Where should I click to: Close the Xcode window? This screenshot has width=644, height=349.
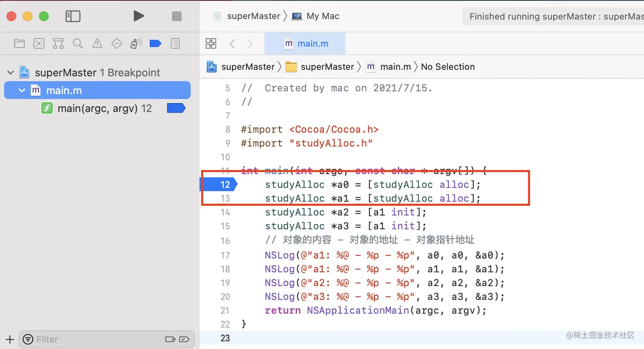11,16
